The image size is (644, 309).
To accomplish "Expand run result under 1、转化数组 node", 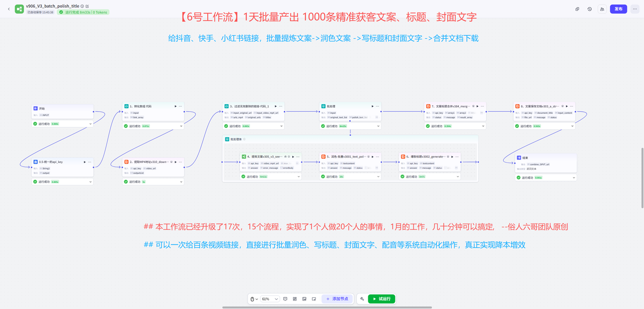I will [181, 126].
